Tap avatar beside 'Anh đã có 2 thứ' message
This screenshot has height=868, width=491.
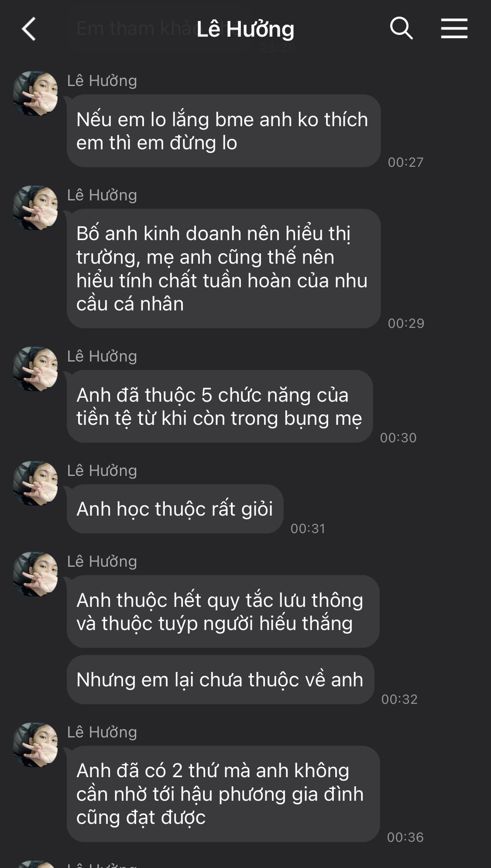click(x=35, y=745)
